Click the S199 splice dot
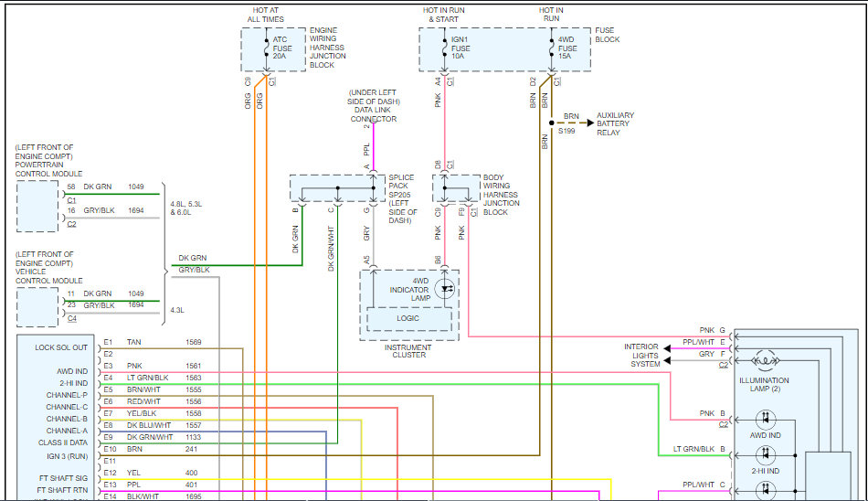Screen dimensions: 868x501 click(551, 121)
